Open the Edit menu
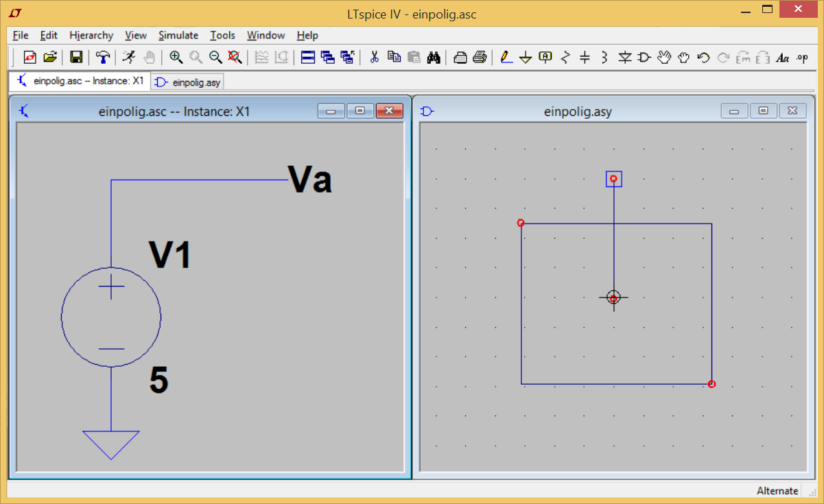This screenshot has height=504, width=824. [x=49, y=36]
